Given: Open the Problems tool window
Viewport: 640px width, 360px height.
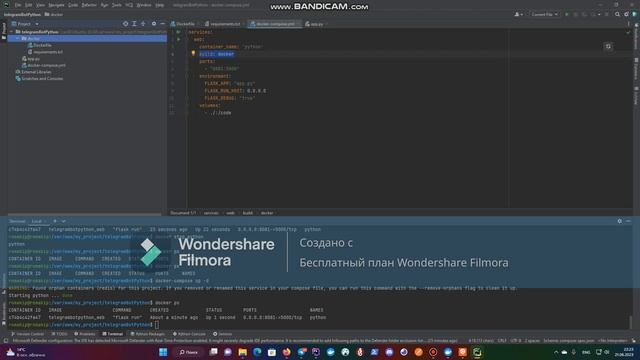Looking at the screenshot, I should tap(84, 334).
